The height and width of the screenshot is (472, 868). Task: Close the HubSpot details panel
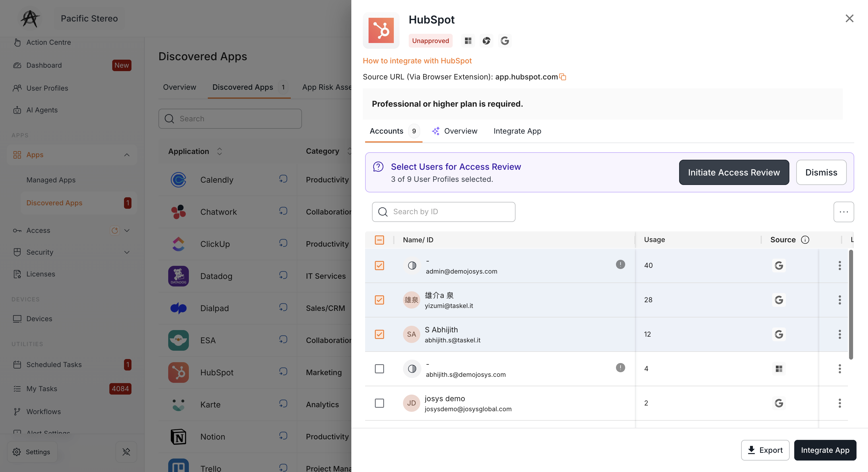(x=849, y=18)
